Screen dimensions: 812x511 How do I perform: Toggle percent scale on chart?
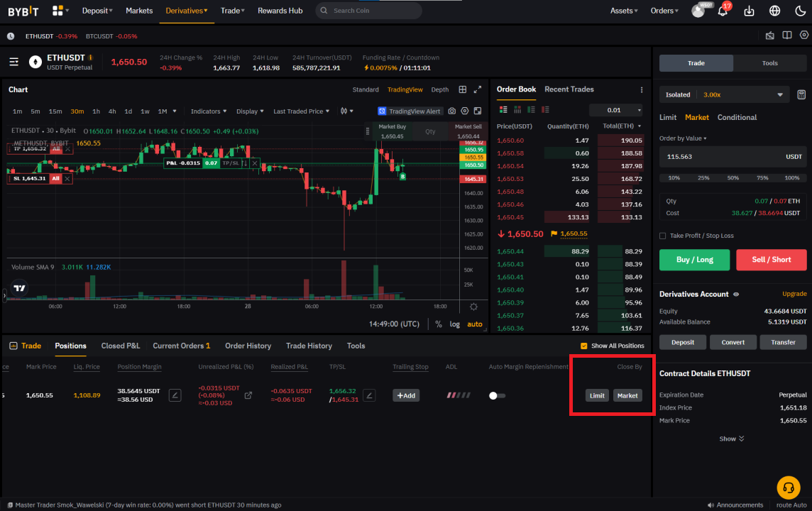pos(439,324)
